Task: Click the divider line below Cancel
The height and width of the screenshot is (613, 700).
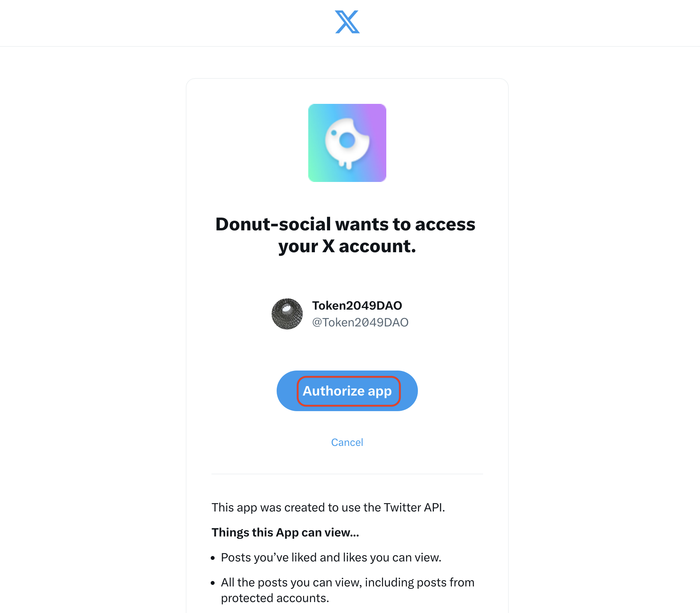Action: click(x=347, y=474)
